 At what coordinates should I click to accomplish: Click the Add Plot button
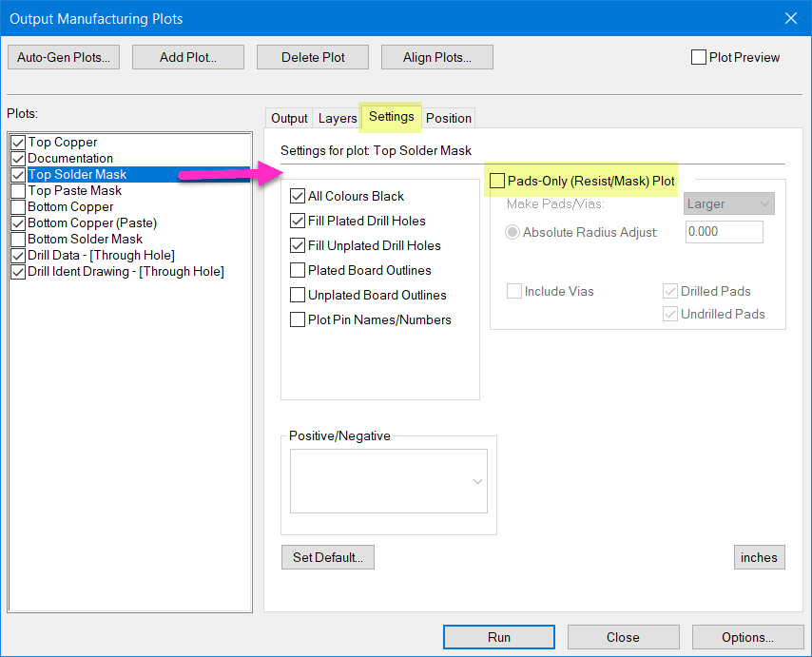tap(188, 57)
